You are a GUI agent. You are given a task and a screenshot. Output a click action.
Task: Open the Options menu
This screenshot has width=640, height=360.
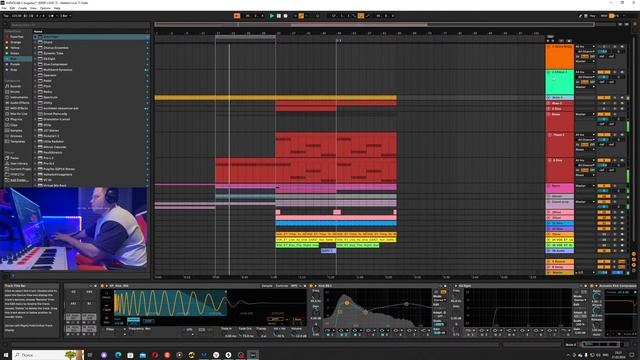(x=45, y=8)
